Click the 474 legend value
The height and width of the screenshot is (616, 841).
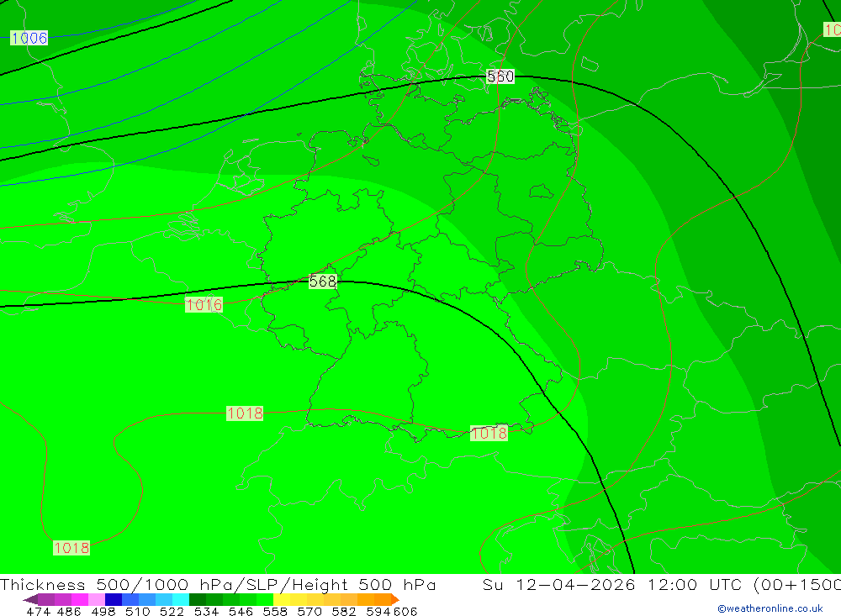click(x=38, y=611)
